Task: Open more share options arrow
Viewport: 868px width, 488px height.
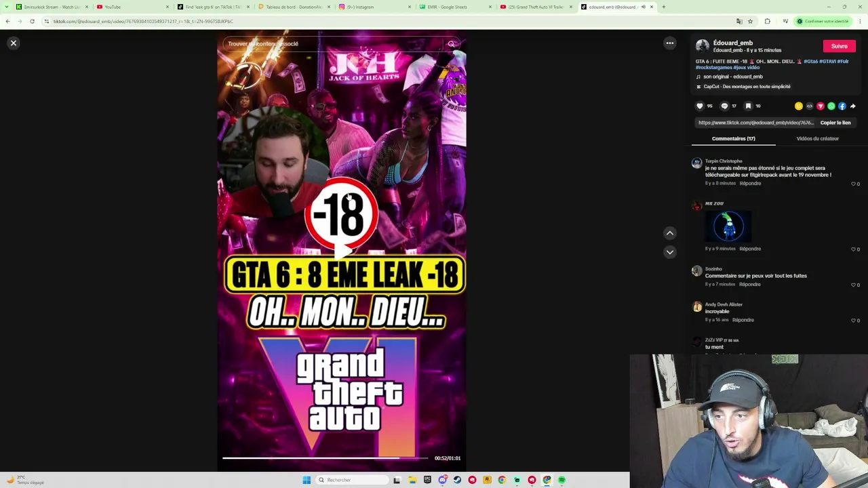Action: tap(853, 106)
